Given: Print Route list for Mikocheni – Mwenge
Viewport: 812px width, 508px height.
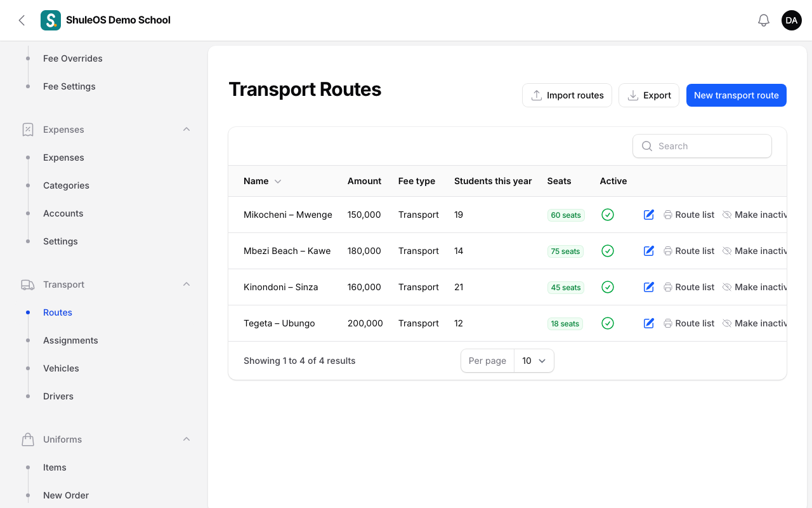Looking at the screenshot, I should point(689,215).
